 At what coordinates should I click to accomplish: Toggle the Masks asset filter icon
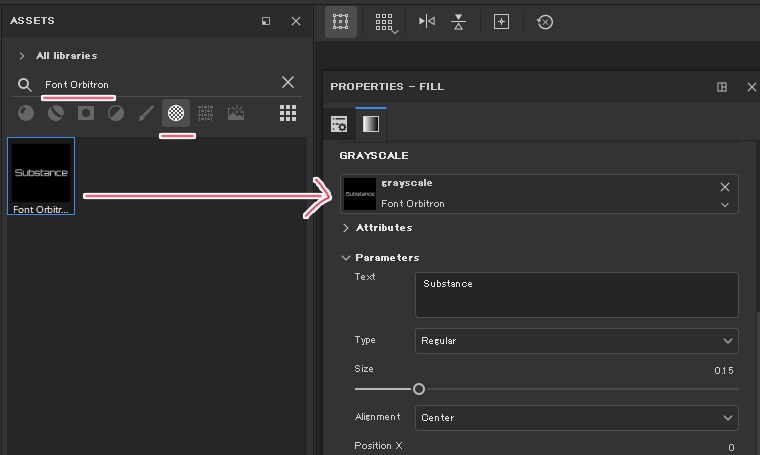(x=86, y=113)
